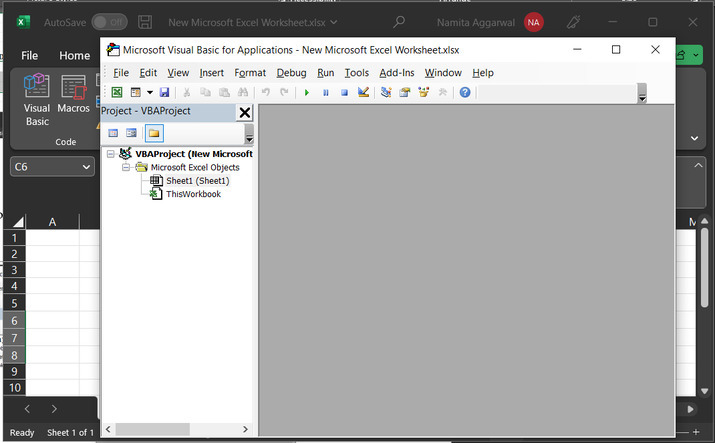Click View Code icon in Project pane
The width and height of the screenshot is (715, 443).
113,133
